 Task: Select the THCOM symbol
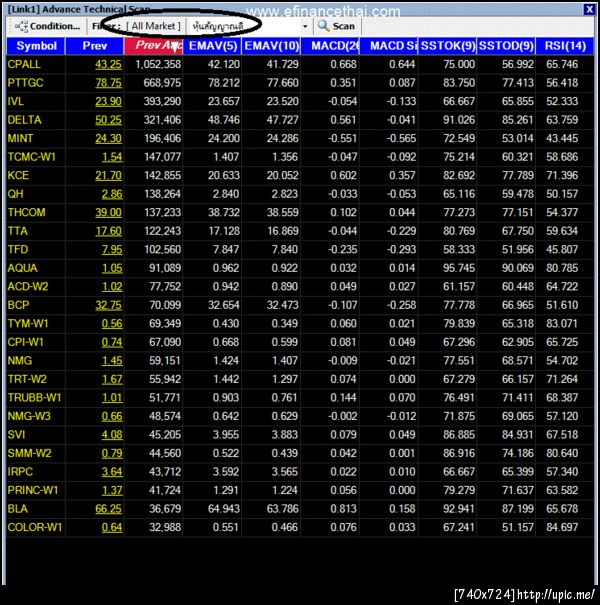pos(27,213)
